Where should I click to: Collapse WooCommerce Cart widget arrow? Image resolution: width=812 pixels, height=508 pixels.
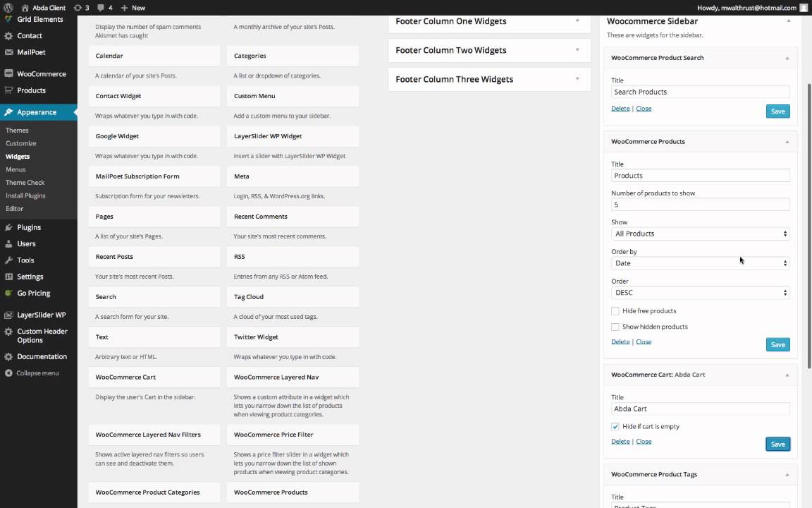click(x=787, y=375)
